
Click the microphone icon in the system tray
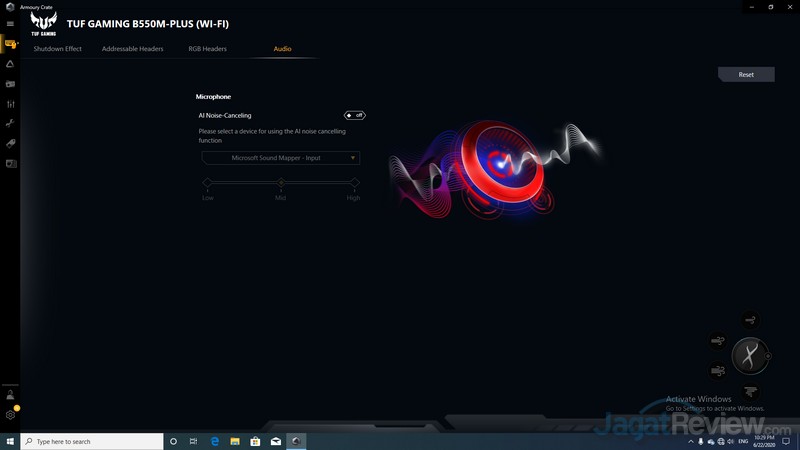point(701,441)
